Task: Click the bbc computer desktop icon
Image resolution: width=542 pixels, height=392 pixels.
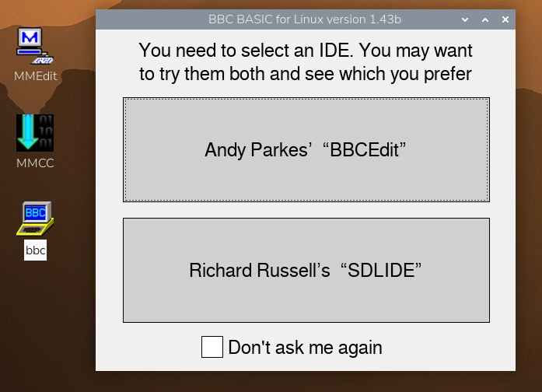Action: tap(35, 219)
